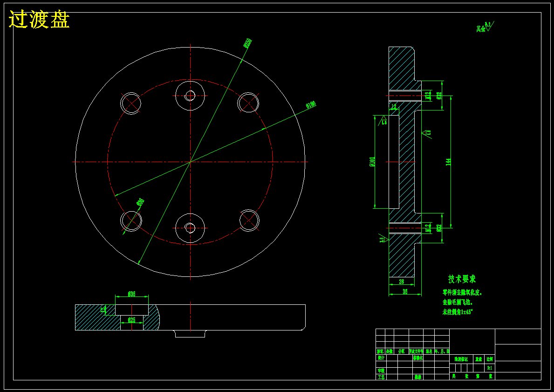The height and width of the screenshot is (392, 554).
Task: Click the 28 width dimension text
Action: (401, 282)
